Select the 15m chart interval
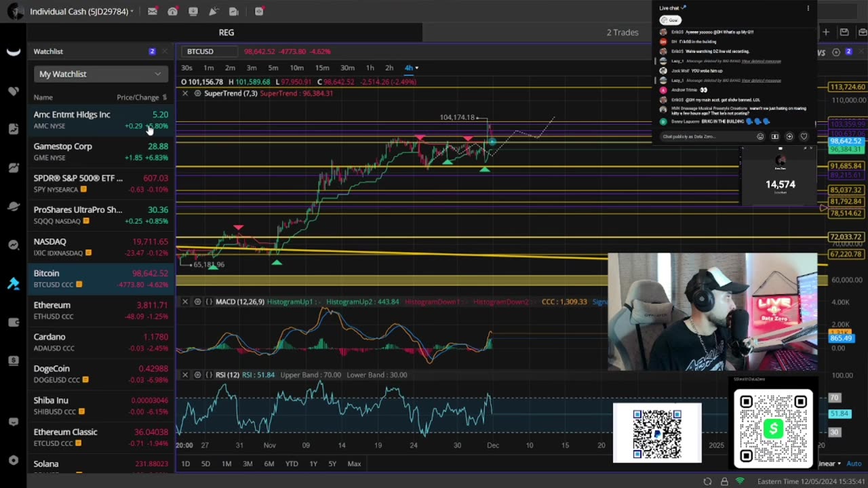The width and height of the screenshot is (868, 488). (x=322, y=68)
